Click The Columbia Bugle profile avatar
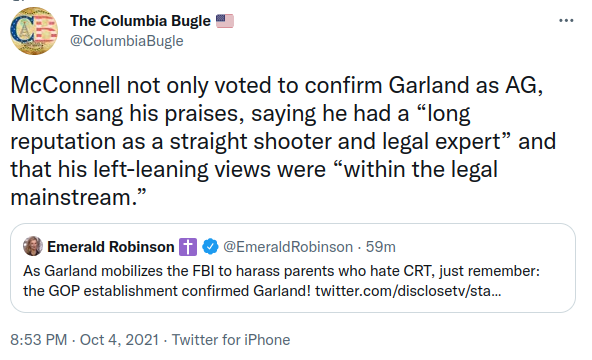The width and height of the screenshot is (592, 360). [34, 31]
